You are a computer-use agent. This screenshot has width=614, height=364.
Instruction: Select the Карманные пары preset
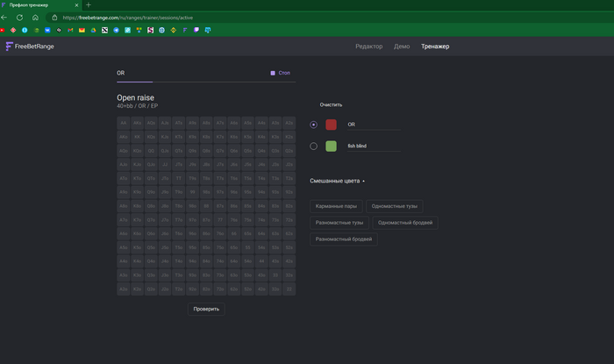[x=336, y=206]
